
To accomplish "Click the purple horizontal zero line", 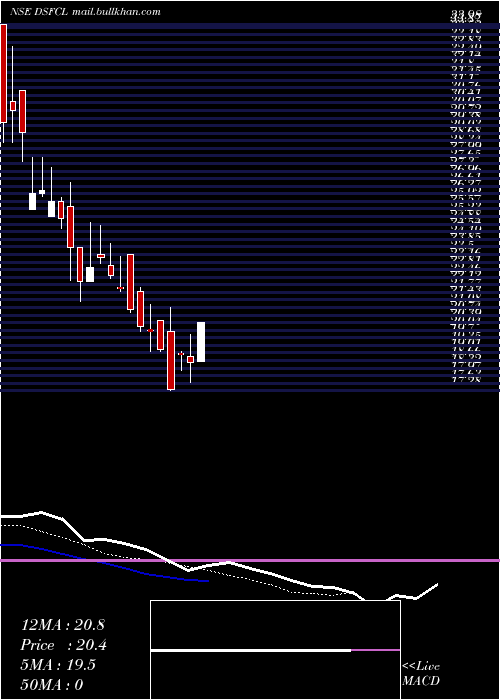I will pyautogui.click(x=250, y=560).
